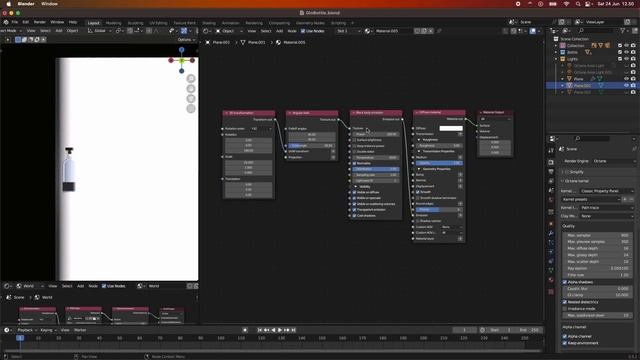Open the timeline Keying menu
The image size is (640, 360).
point(48,330)
